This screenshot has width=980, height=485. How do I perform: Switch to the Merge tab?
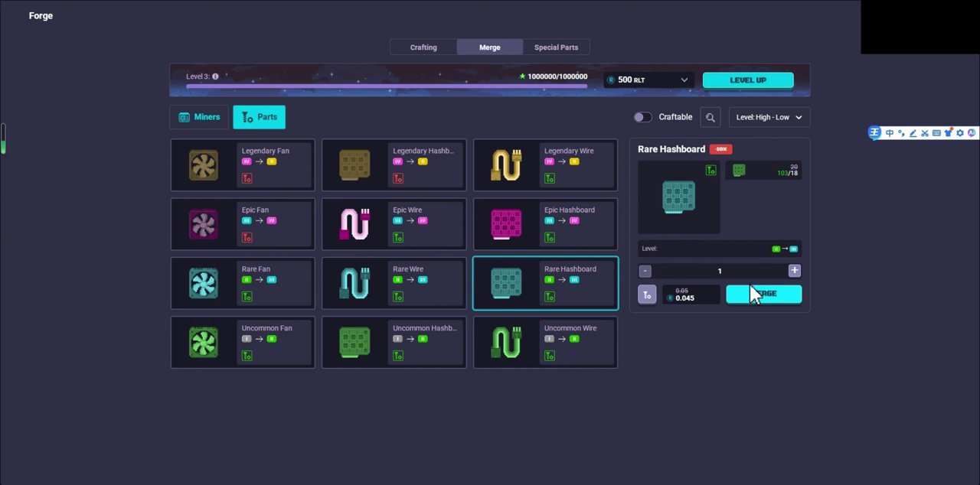[x=490, y=47]
